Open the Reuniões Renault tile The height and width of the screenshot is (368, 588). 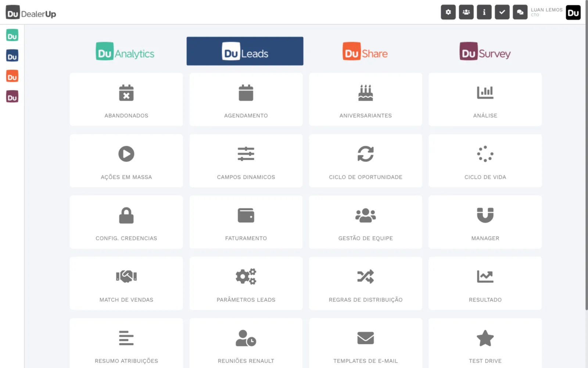coord(246,343)
